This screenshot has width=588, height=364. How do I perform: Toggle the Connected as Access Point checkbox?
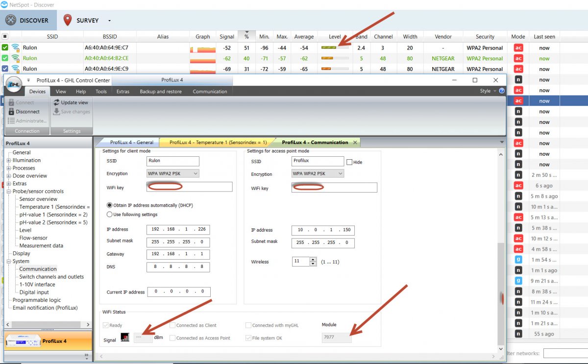tap(172, 338)
